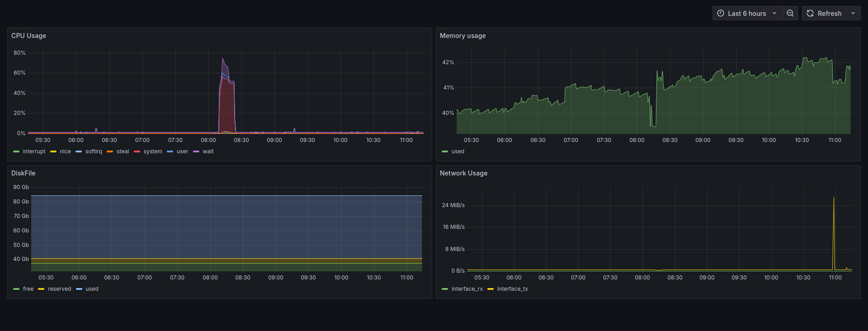
Task: Click the peak of the network traffic spike
Action: coord(834,198)
